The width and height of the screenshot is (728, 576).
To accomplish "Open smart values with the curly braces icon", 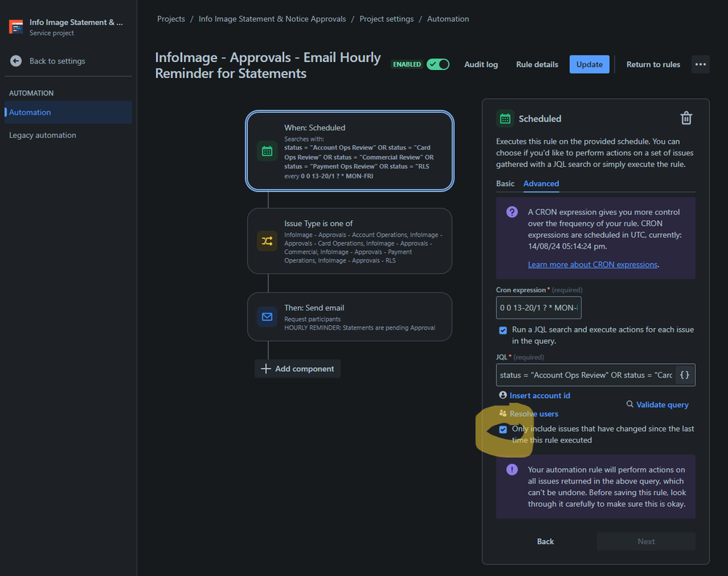I will (684, 375).
